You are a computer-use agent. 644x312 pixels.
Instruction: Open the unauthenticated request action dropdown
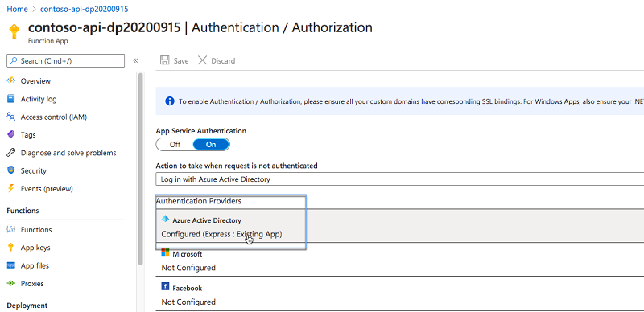399,179
